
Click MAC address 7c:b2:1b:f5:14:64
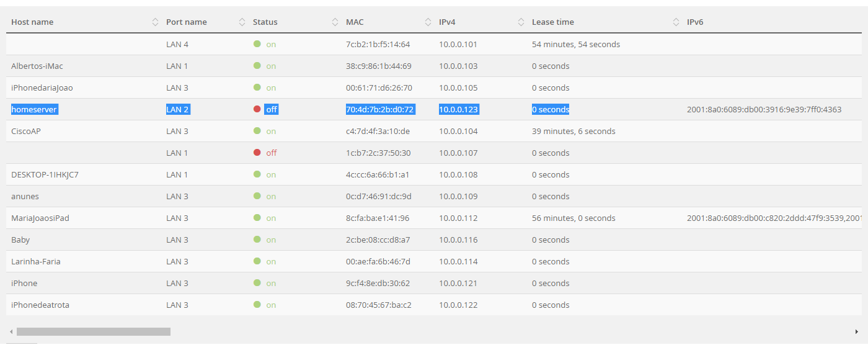(378, 44)
